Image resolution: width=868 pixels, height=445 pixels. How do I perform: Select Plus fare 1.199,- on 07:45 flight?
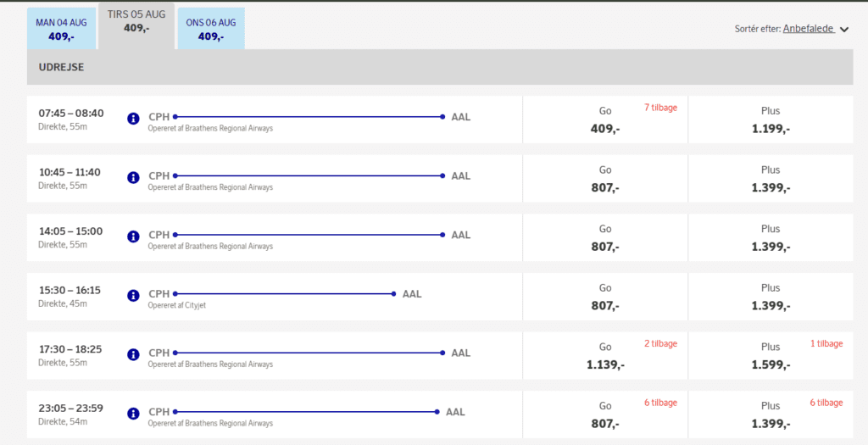(771, 120)
